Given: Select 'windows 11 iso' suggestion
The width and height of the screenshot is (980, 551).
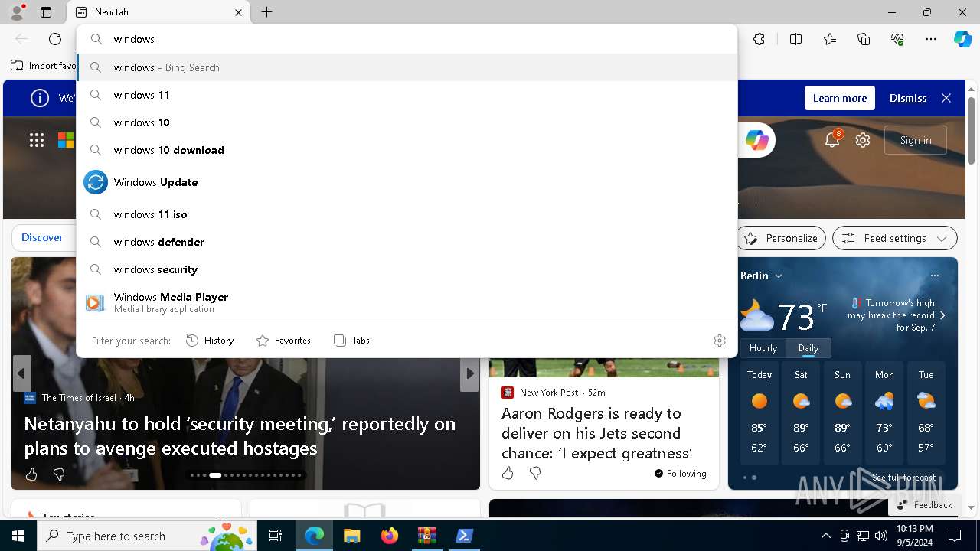Looking at the screenshot, I should [407, 214].
